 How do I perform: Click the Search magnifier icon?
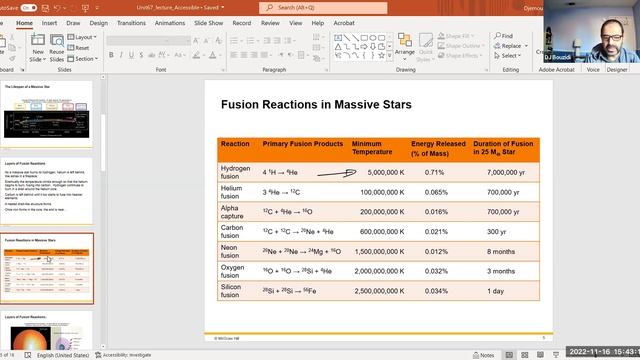(270, 7)
